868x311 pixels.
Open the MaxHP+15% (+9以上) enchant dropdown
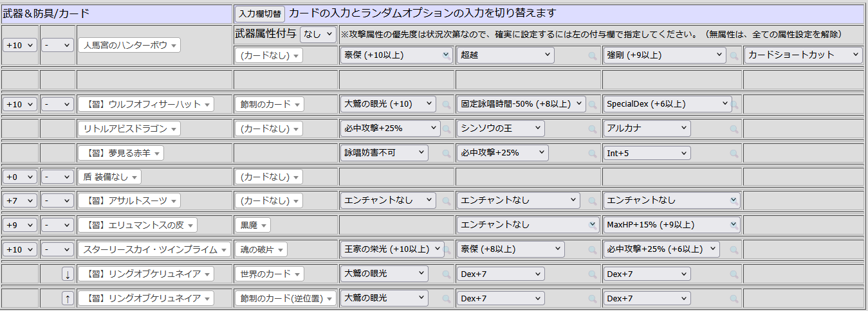pos(671,225)
